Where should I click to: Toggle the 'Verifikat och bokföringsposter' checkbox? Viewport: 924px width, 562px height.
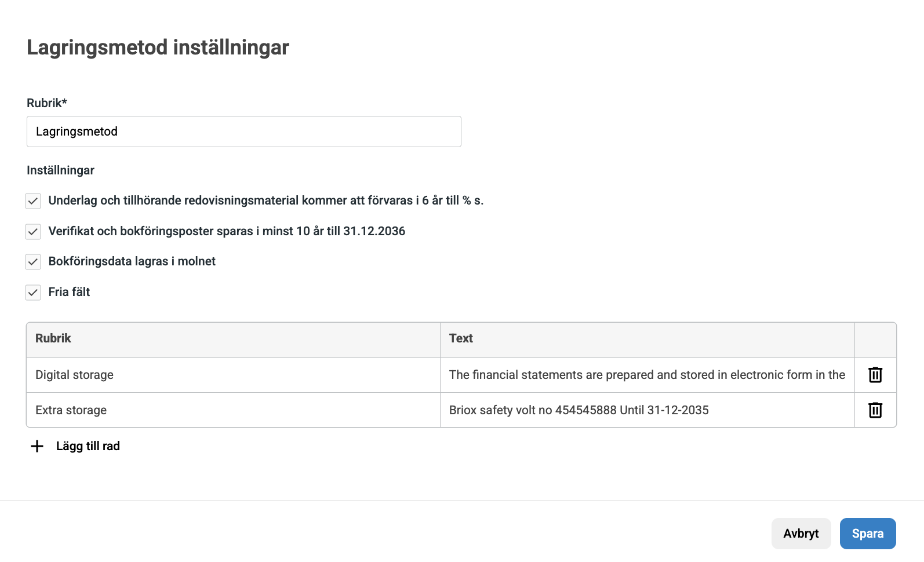tap(33, 232)
